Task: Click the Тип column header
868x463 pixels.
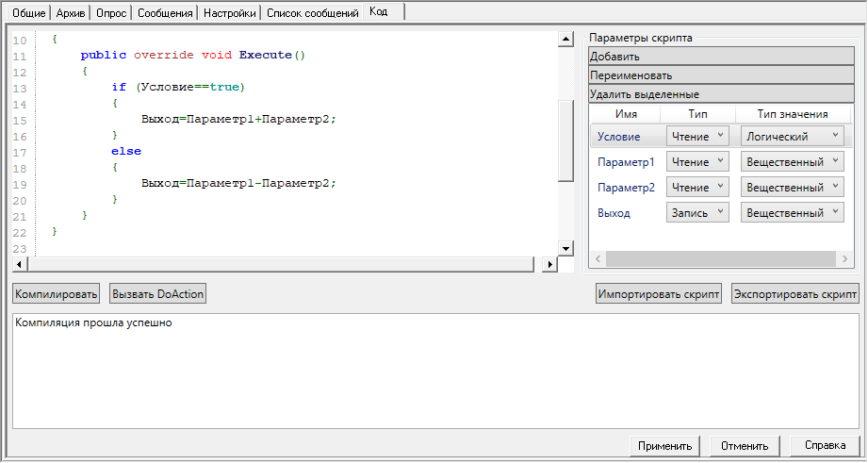Action: [697, 113]
